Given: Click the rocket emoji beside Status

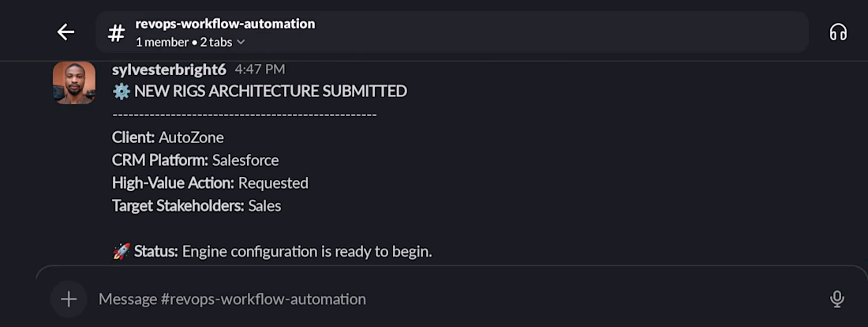Looking at the screenshot, I should tap(122, 251).
